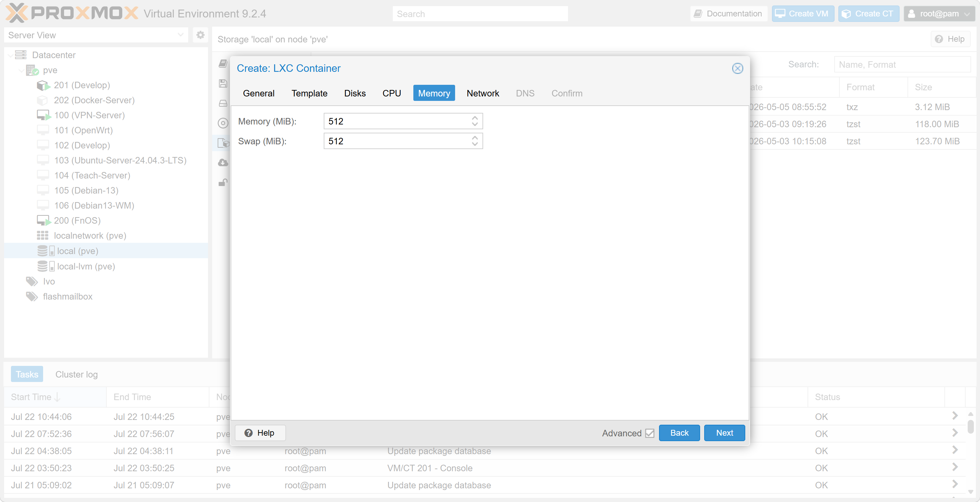Switch to the Network tab
980x502 pixels.
tap(483, 93)
